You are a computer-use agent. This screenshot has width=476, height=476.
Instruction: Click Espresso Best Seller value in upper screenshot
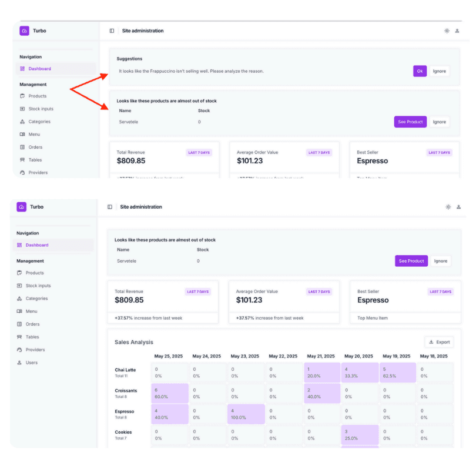(x=373, y=161)
